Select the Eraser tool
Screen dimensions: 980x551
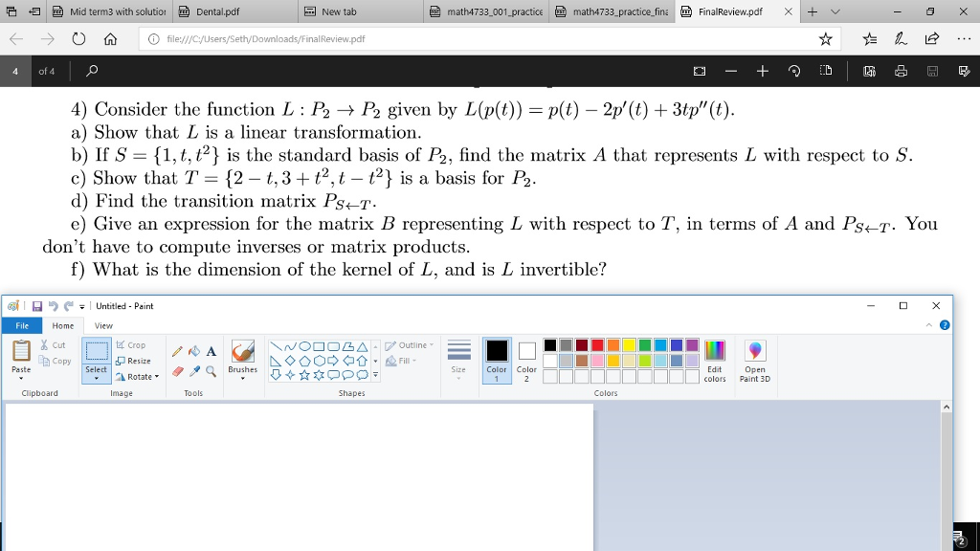click(x=179, y=372)
